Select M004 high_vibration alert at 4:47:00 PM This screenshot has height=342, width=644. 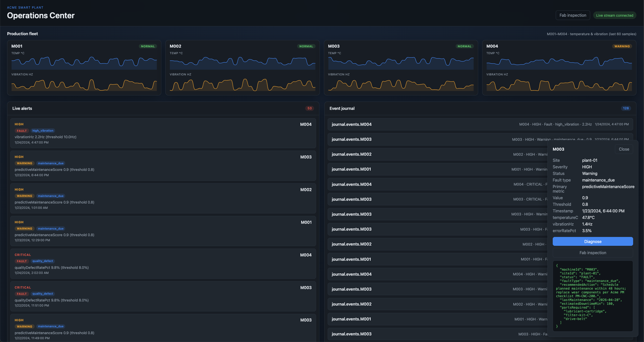163,133
